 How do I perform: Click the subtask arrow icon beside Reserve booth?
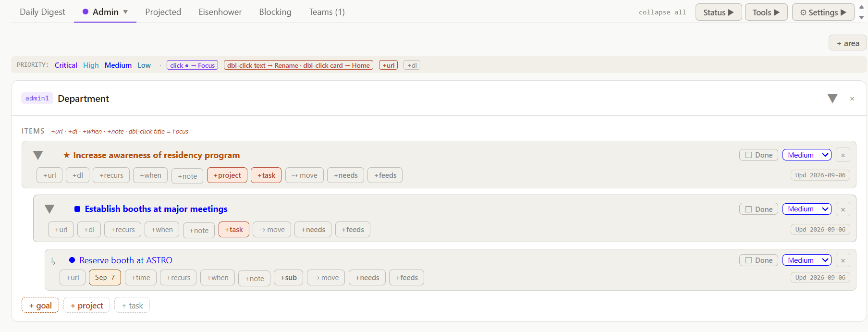tap(53, 261)
